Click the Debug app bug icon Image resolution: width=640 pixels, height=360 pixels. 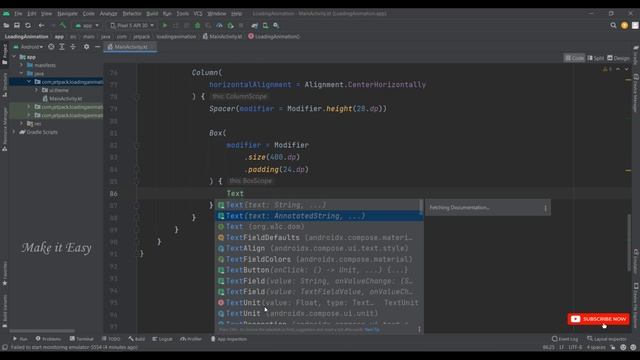tap(198, 25)
